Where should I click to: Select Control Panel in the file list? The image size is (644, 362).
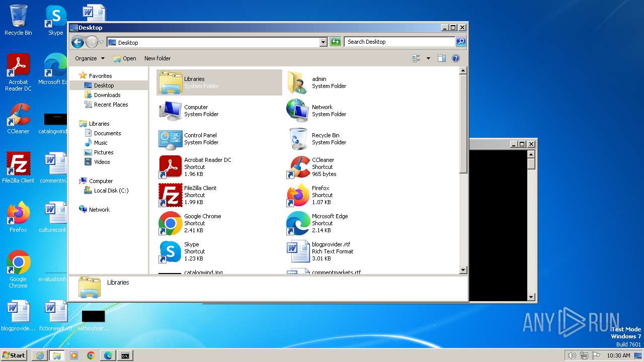coord(219,139)
